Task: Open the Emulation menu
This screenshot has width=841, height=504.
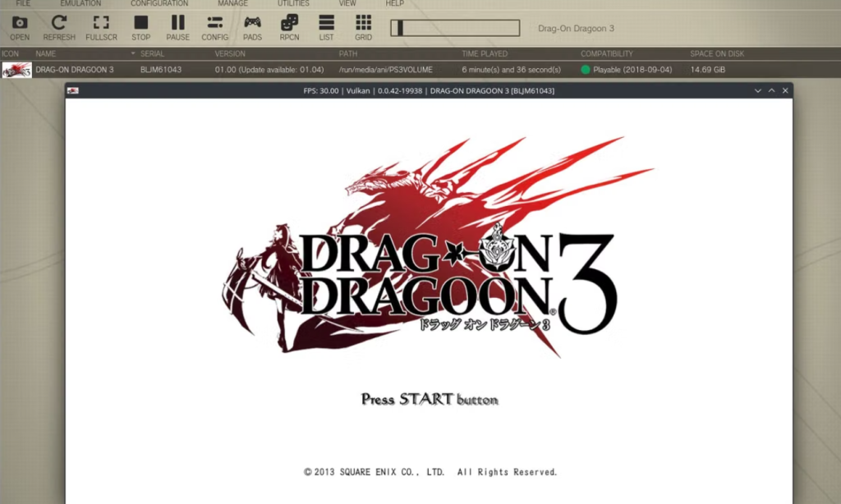Action: click(x=80, y=3)
